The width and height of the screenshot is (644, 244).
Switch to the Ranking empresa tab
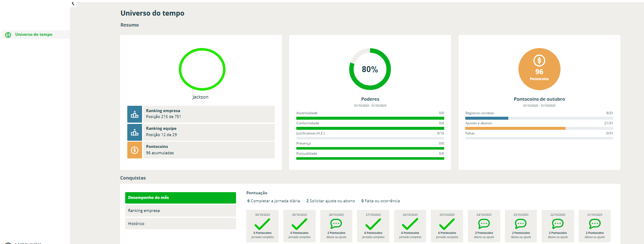180,211
